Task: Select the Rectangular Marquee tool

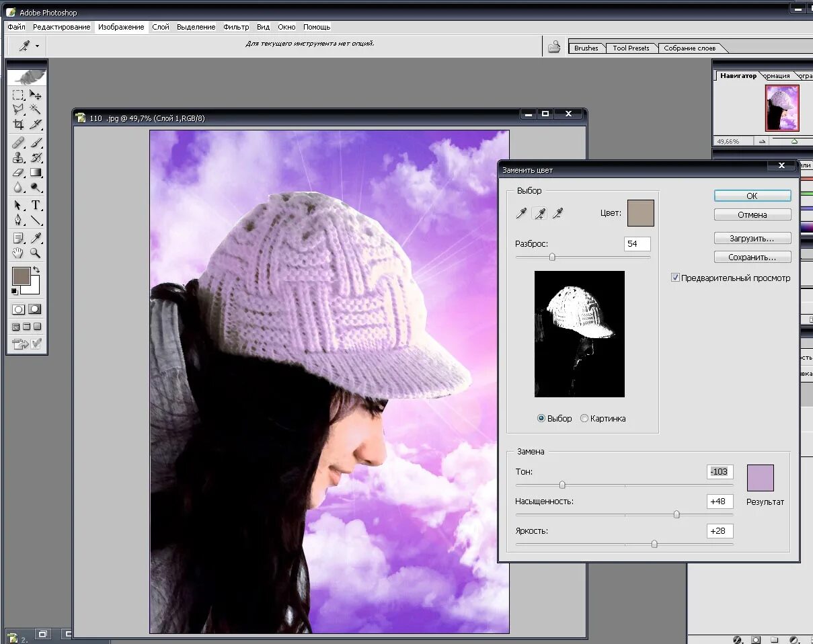Action: point(19,95)
